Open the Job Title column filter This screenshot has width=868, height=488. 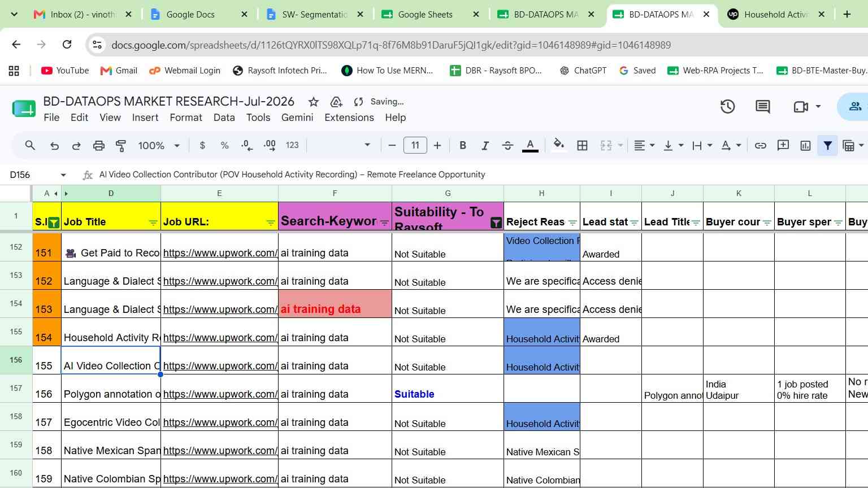click(x=153, y=223)
